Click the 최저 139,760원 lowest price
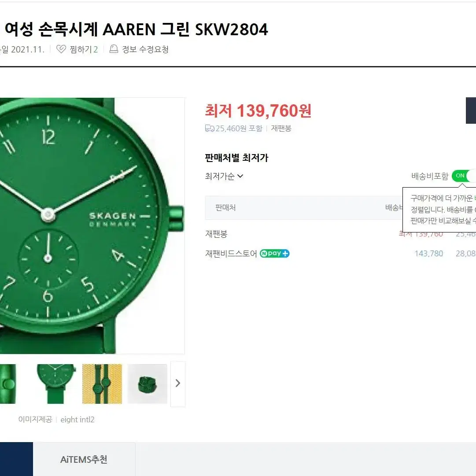The height and width of the screenshot is (476, 476). click(x=258, y=111)
